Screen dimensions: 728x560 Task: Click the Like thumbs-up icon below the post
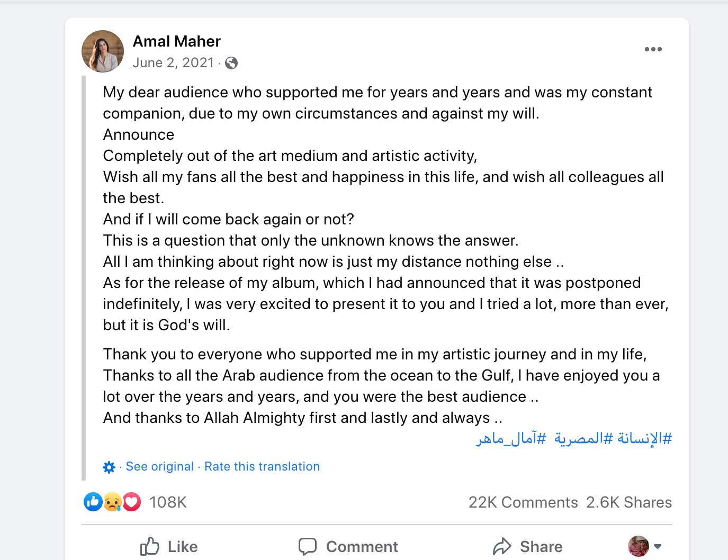coord(150,546)
